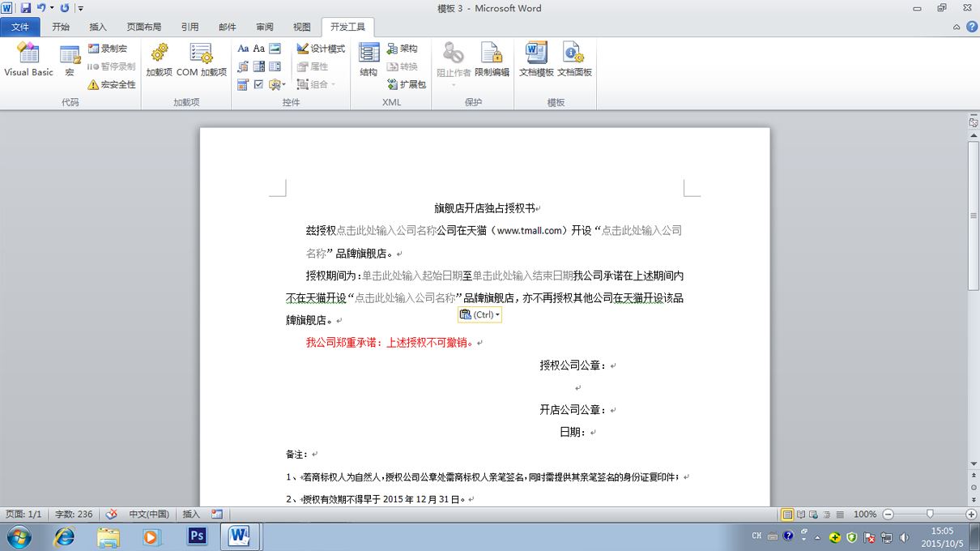Viewport: 980px width, 551px height.
Task: Open Word help question mark
Action: tap(971, 27)
